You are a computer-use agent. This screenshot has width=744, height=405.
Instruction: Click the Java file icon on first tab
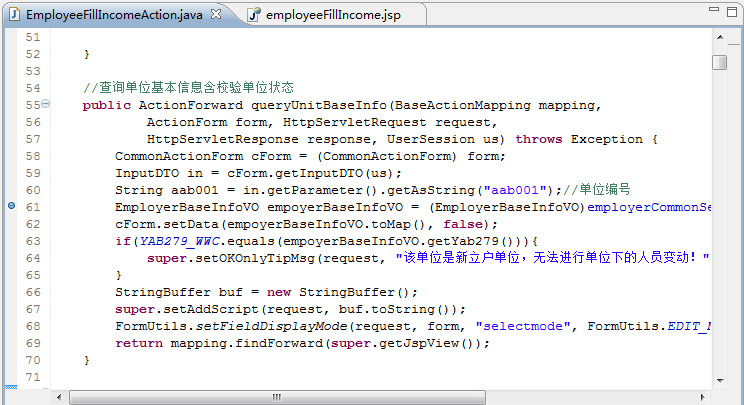coord(15,15)
